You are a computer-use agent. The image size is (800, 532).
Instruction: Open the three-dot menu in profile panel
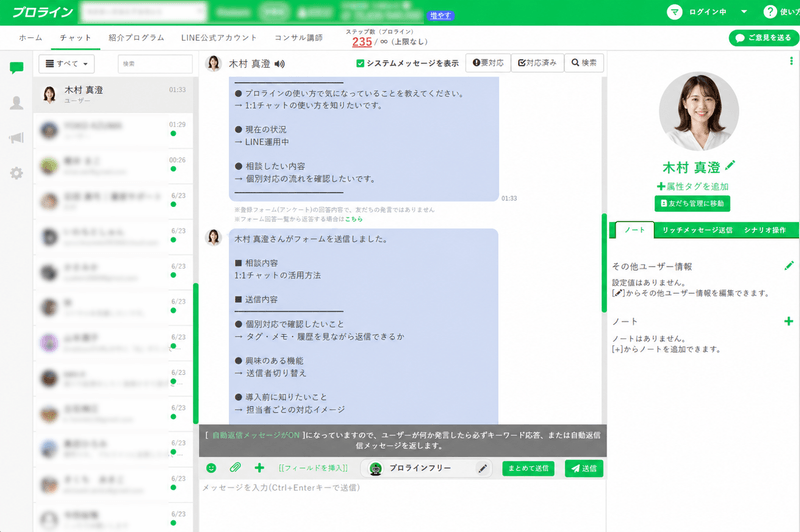pyautogui.click(x=791, y=61)
